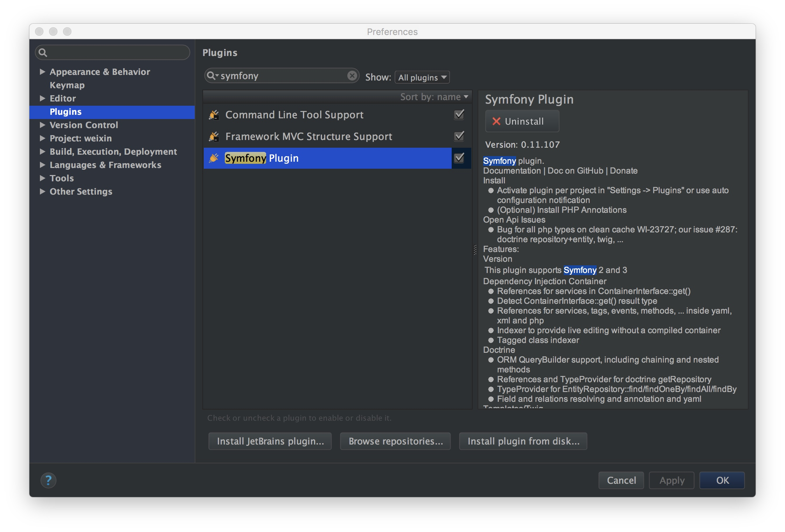Image resolution: width=785 pixels, height=532 pixels.
Task: Click the Apply button
Action: pos(672,480)
